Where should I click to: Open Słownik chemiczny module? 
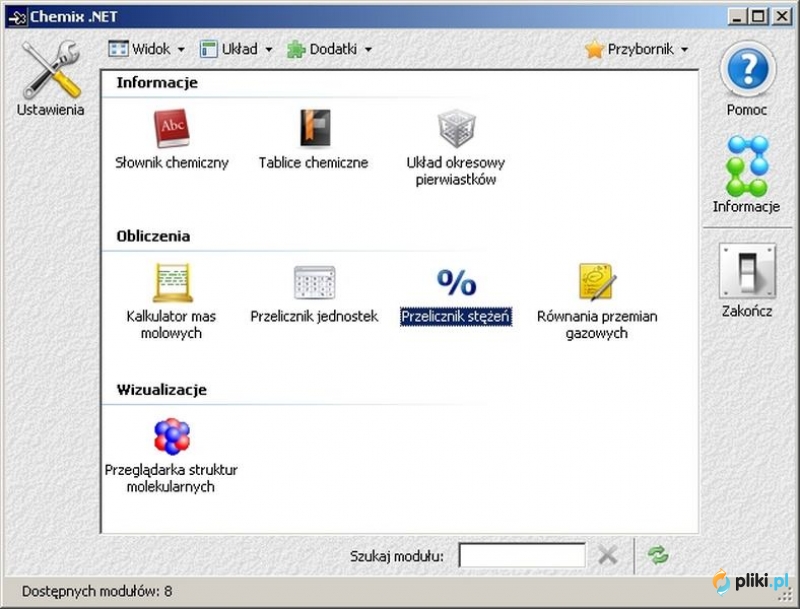point(172,139)
